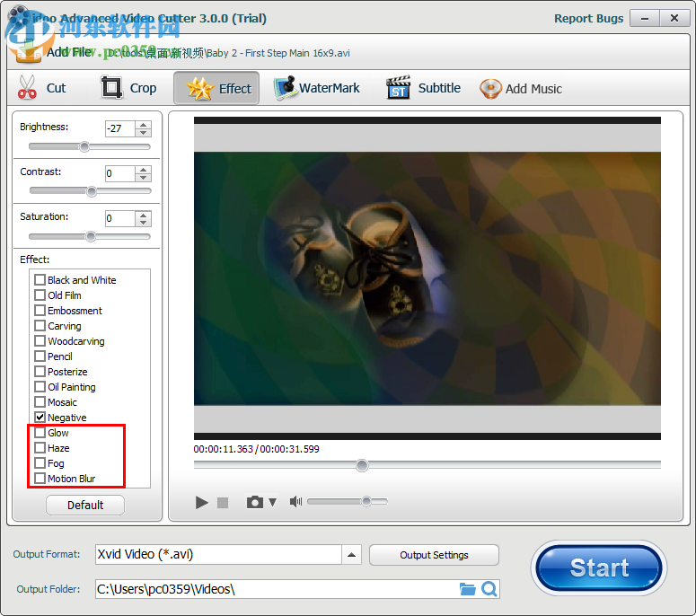The height and width of the screenshot is (616, 696).
Task: Play the video preview
Action: tap(201, 502)
